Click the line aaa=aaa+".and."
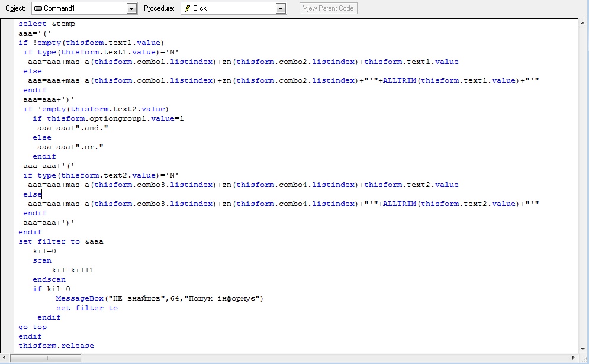This screenshot has height=364, width=589. click(72, 128)
